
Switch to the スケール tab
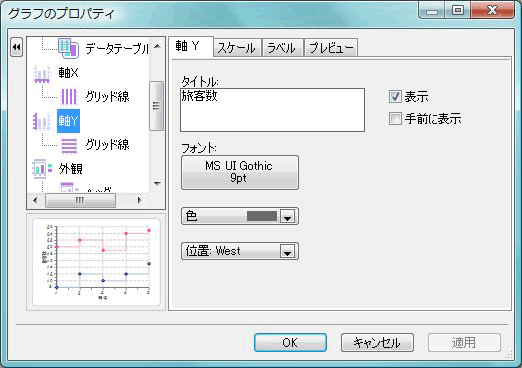(x=237, y=48)
